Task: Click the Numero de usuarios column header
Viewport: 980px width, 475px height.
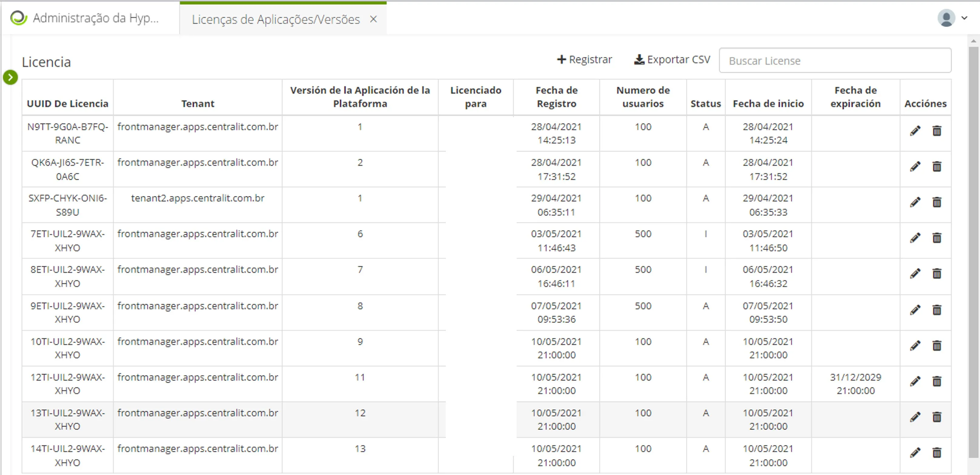Action: 643,97
